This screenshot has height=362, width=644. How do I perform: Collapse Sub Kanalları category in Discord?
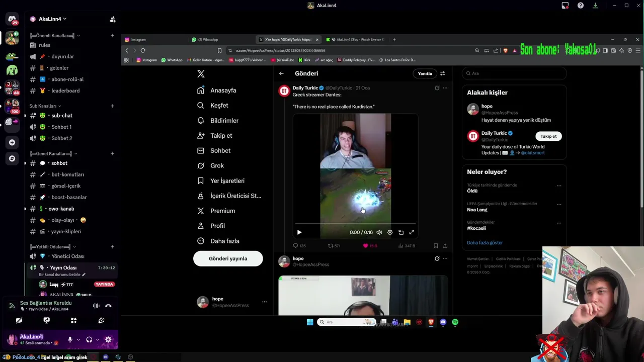coord(45,106)
